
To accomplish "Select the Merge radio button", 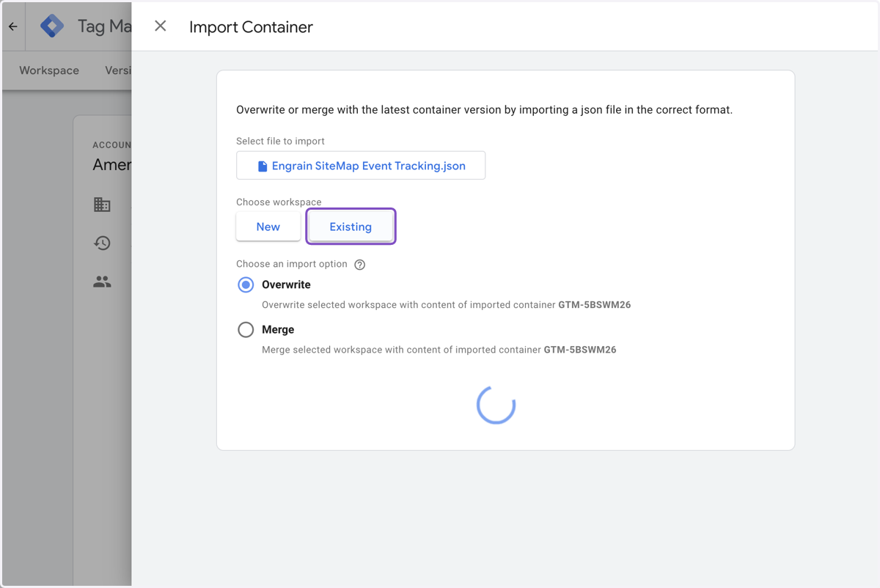I will tap(246, 330).
